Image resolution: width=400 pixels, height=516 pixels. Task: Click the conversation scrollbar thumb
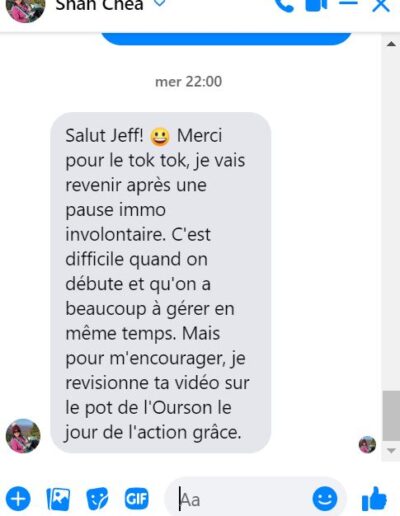coord(391,416)
